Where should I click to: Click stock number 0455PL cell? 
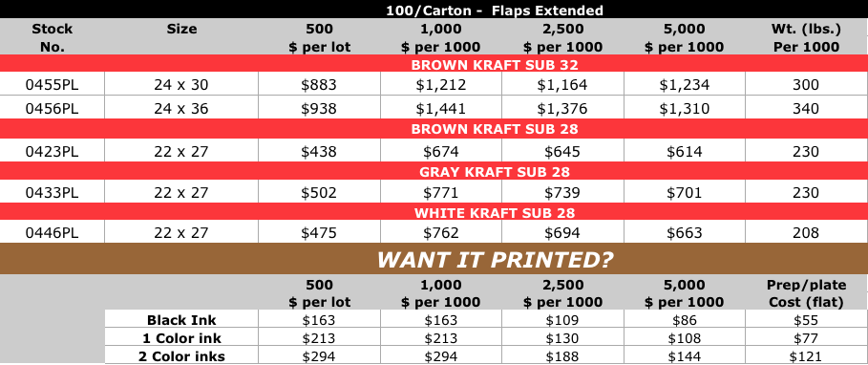[x=52, y=85]
